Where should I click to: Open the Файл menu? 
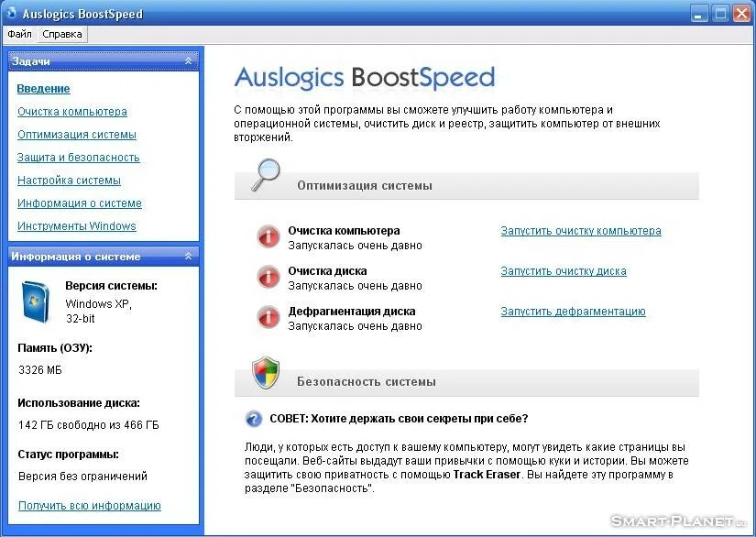tap(20, 34)
